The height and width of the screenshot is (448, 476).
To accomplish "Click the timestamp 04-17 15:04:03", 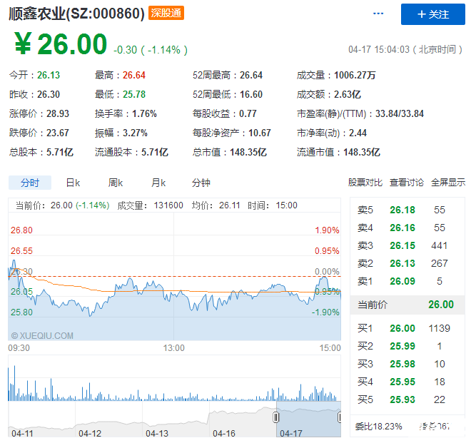I will tap(379, 49).
